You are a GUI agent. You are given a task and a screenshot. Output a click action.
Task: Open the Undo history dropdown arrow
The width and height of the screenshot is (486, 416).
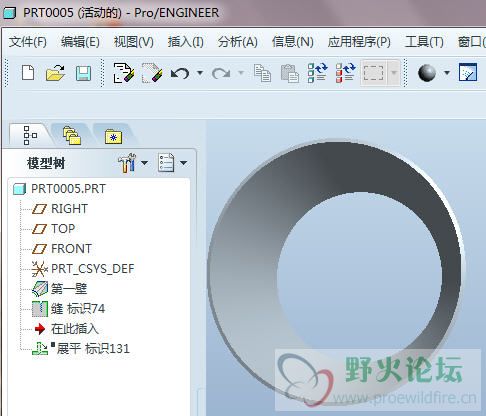(x=200, y=72)
